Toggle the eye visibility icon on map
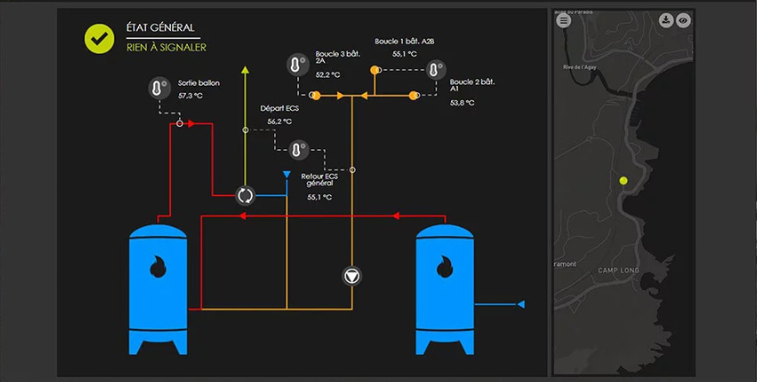Screen dimensions: 757x382 click(x=683, y=20)
